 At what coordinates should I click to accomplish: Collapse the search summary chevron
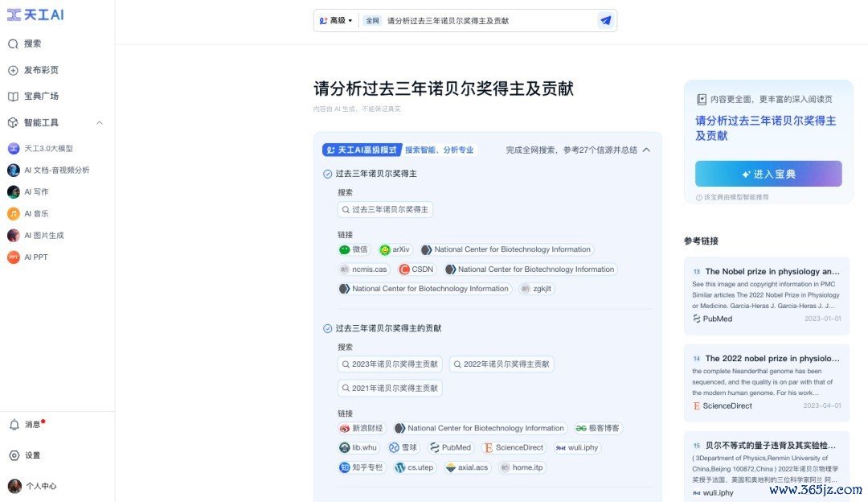(x=646, y=150)
